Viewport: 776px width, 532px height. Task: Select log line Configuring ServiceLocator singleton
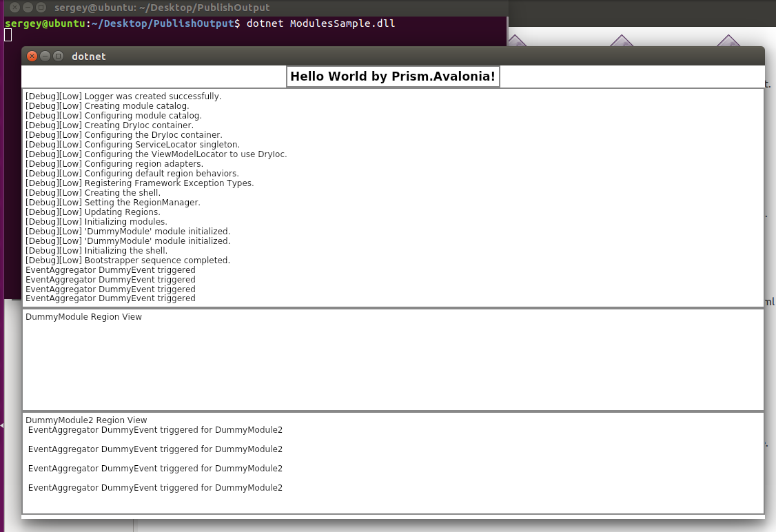coord(132,145)
